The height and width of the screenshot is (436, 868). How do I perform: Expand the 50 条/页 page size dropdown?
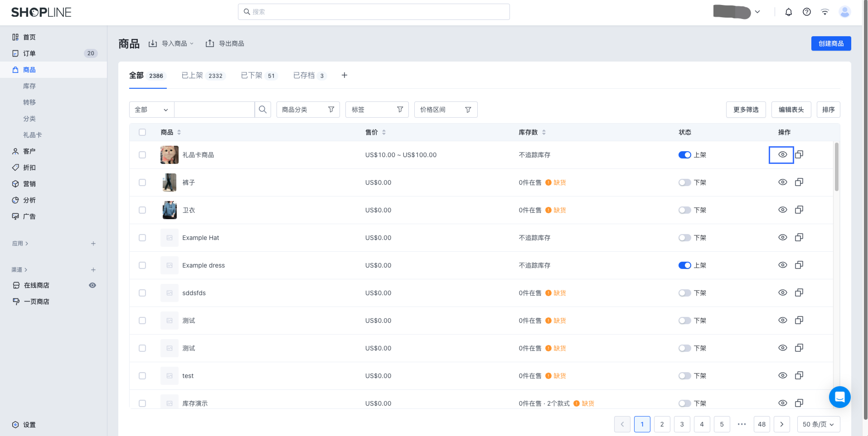[x=818, y=424]
